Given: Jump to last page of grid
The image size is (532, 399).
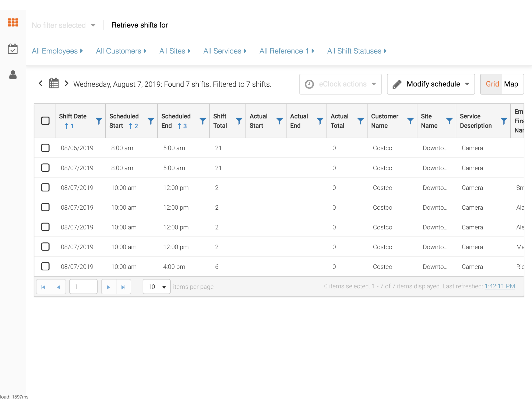Looking at the screenshot, I should tap(124, 287).
